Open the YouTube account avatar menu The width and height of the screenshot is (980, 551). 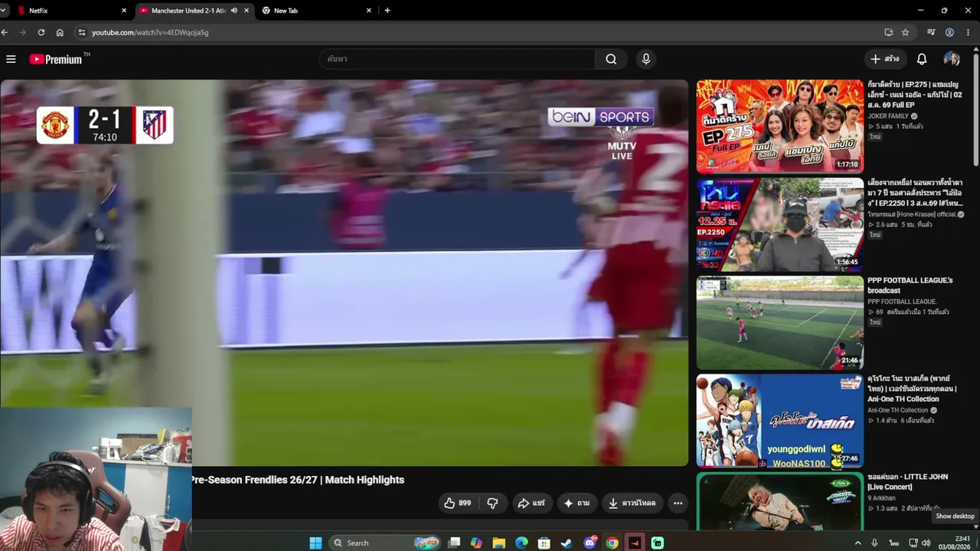[952, 59]
